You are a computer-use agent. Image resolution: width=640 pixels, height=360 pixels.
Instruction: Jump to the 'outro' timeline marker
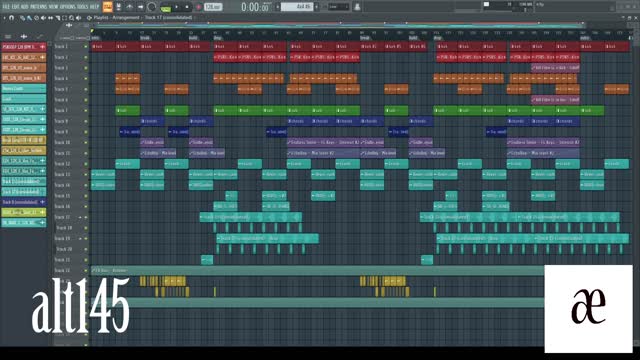point(584,38)
